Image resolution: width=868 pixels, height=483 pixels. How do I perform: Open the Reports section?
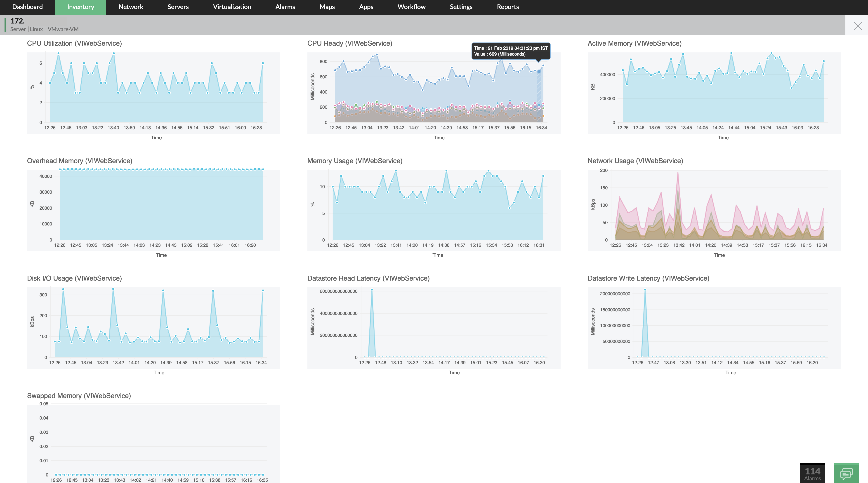(507, 7)
